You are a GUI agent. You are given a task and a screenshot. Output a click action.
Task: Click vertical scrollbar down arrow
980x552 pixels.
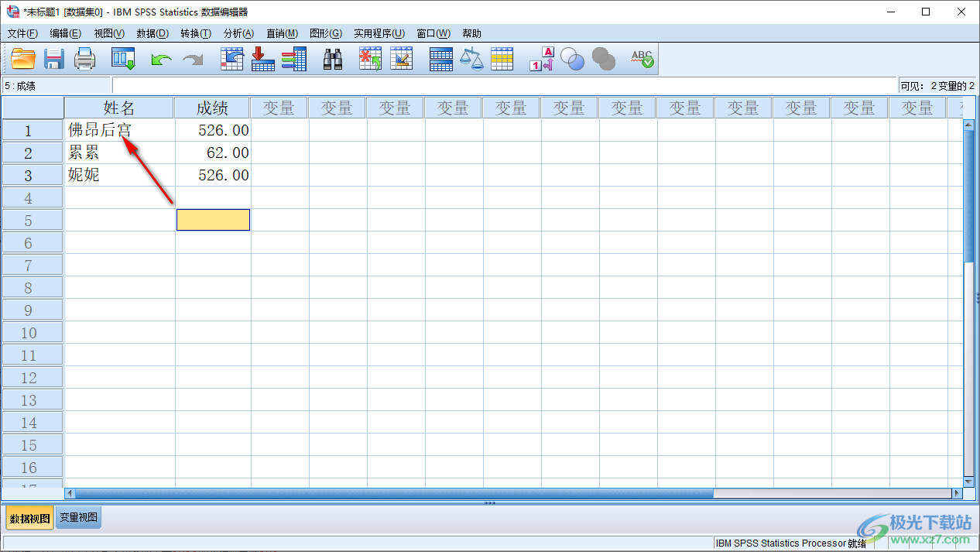click(x=968, y=481)
